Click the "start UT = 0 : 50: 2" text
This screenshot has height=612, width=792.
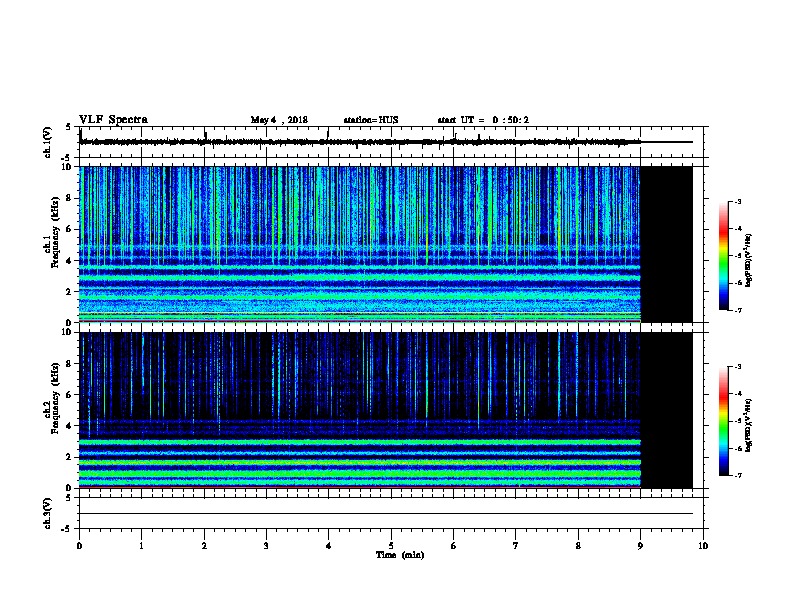click(483, 120)
